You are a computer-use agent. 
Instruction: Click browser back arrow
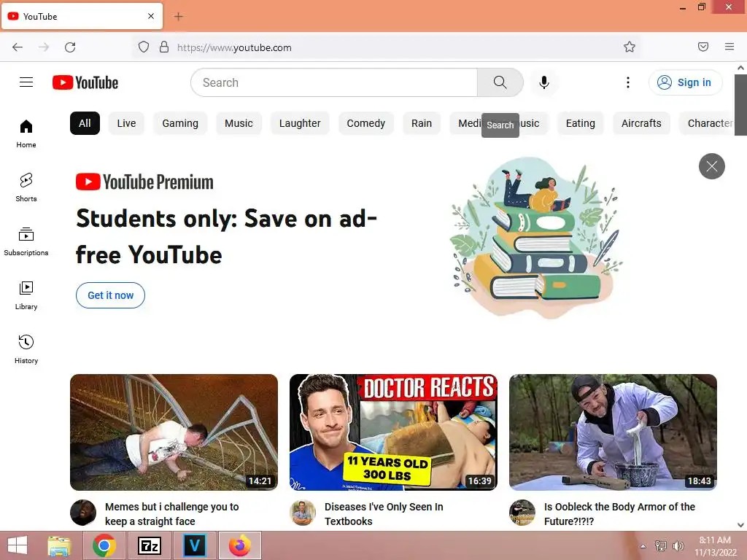[18, 47]
